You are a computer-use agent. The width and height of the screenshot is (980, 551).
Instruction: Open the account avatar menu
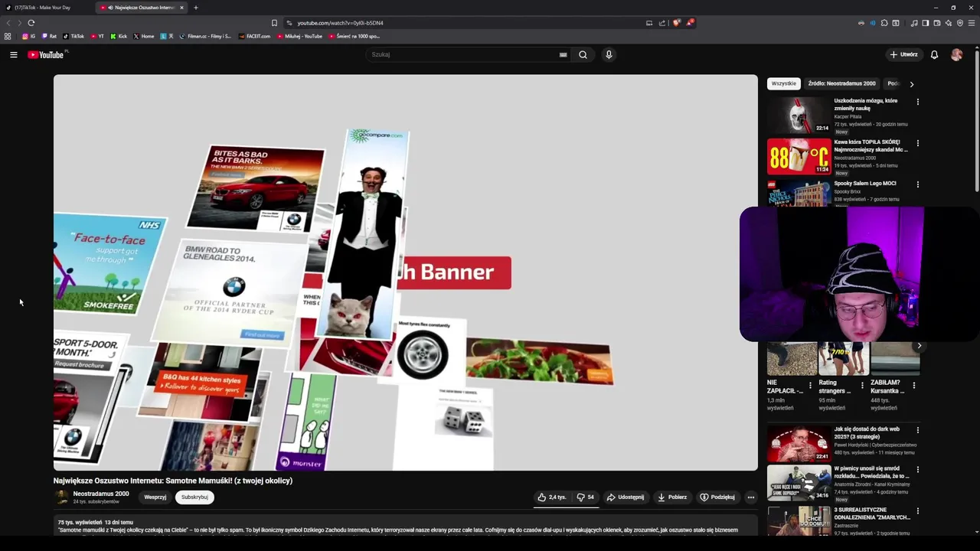pyautogui.click(x=956, y=54)
